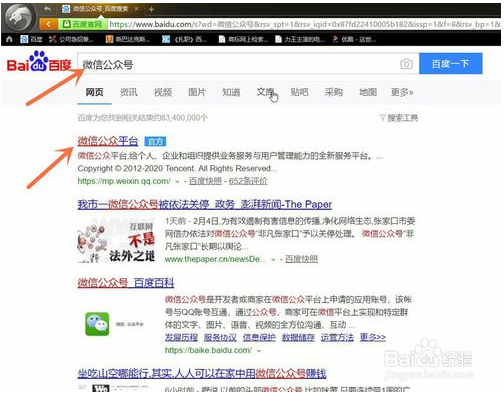
Task: Click the green 百度官网 security badge
Action: 83,24
